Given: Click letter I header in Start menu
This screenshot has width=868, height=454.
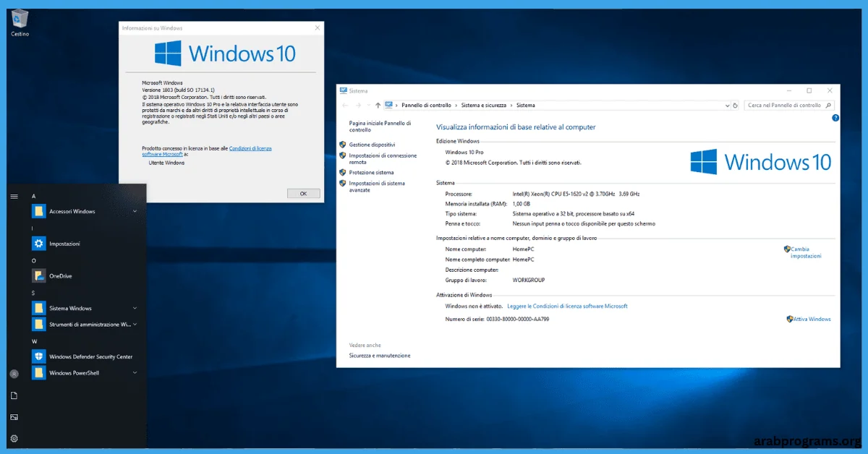Looking at the screenshot, I should pos(33,228).
